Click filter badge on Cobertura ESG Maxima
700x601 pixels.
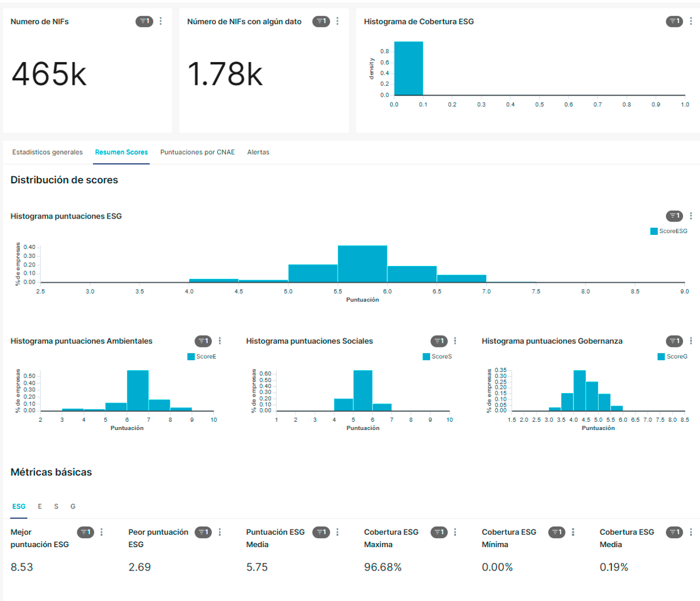[x=439, y=532]
